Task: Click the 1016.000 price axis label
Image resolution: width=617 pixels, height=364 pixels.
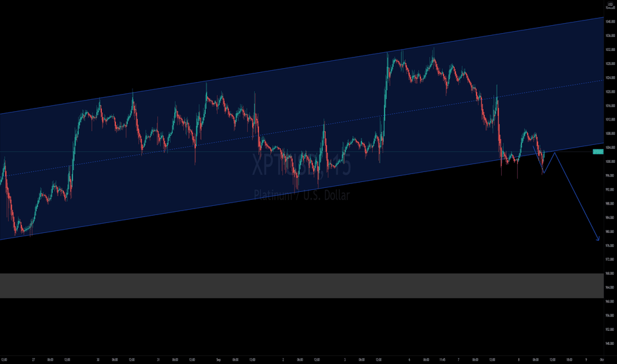Action: [x=610, y=105]
